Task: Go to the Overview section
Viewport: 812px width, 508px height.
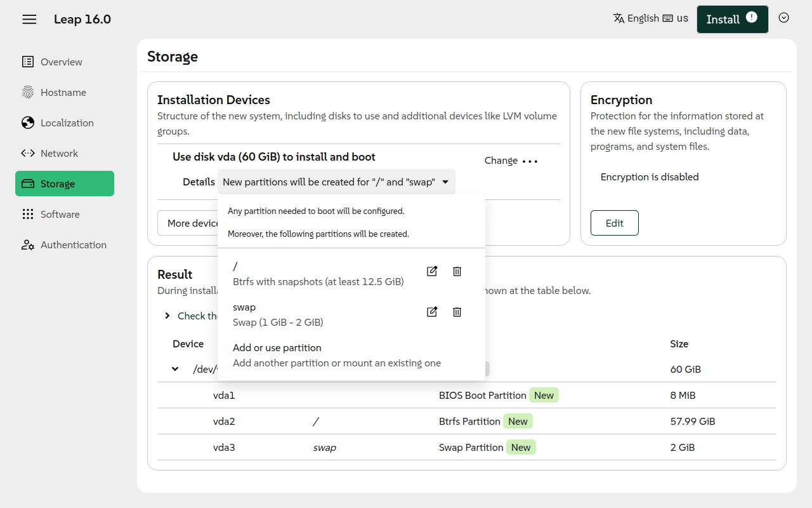Action: (62, 62)
